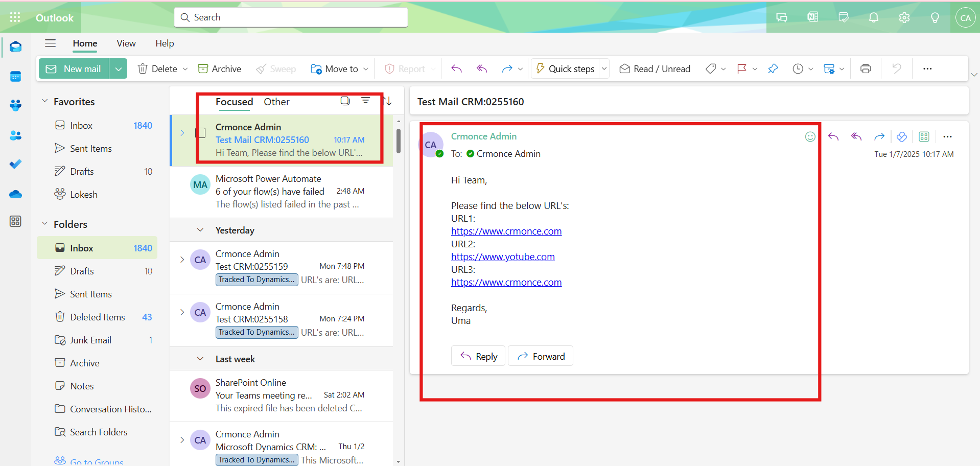Open Calendar in the left app rail
980x466 pixels.
[15, 77]
